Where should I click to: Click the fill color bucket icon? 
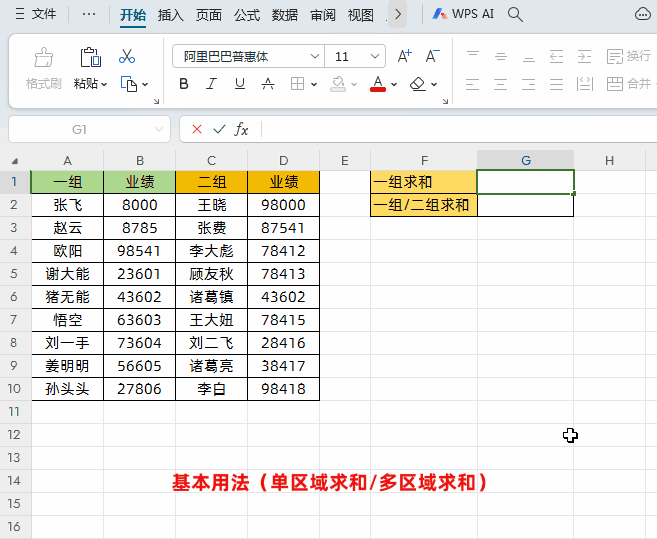click(x=338, y=84)
